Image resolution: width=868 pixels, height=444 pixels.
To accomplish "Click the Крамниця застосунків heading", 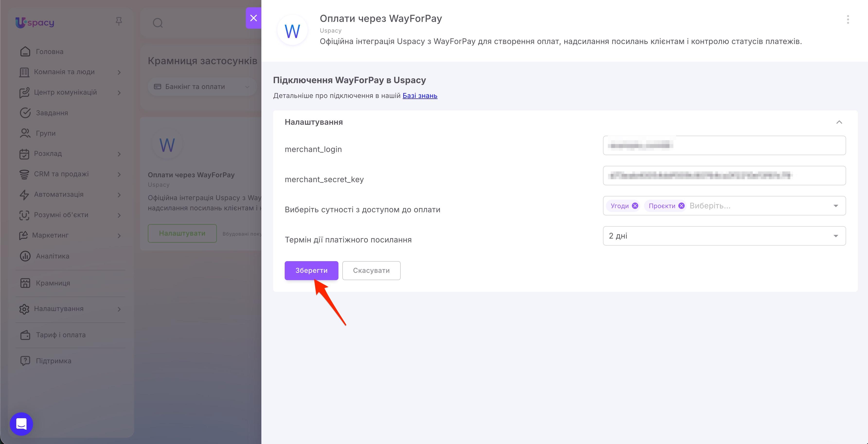I will pos(203,61).
